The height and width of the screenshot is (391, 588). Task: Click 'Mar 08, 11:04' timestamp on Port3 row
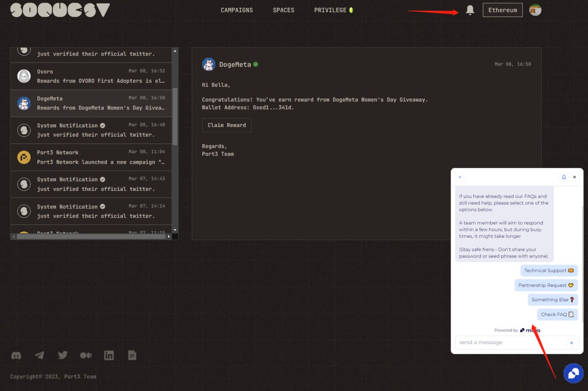pos(147,152)
